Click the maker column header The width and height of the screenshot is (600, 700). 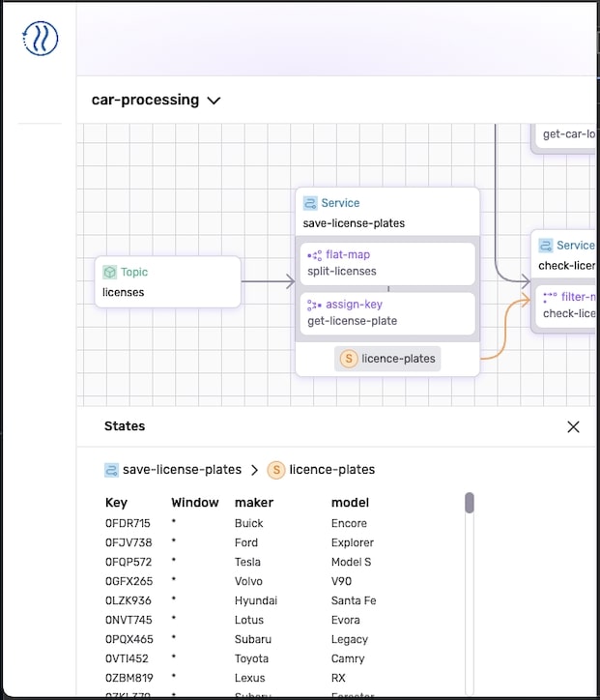click(x=254, y=503)
